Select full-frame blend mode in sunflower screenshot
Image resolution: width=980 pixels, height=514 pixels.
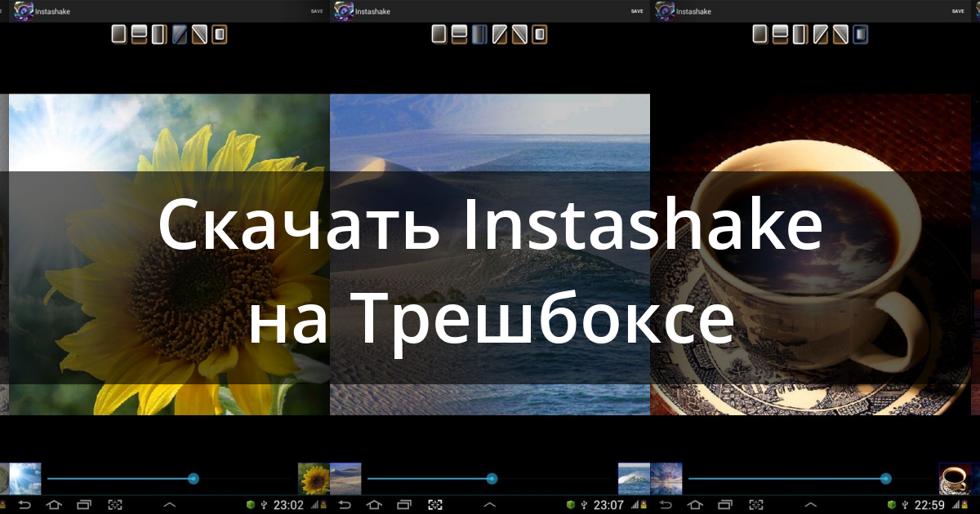coord(119,34)
